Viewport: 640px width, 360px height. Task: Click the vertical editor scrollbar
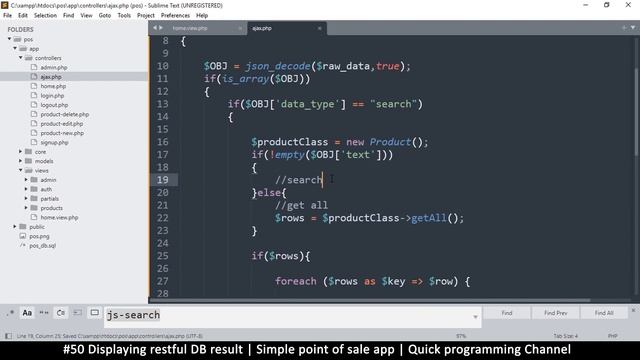[636, 111]
